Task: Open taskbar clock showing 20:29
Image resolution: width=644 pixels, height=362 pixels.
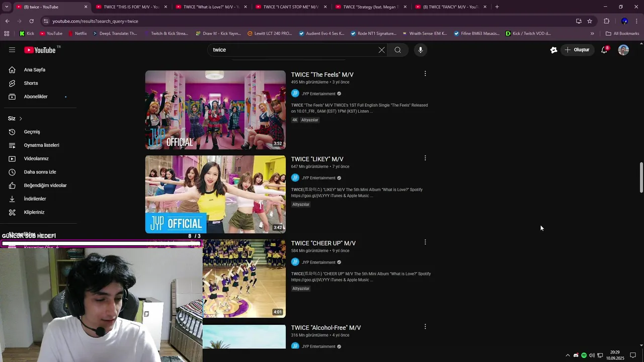Action: pos(615,355)
